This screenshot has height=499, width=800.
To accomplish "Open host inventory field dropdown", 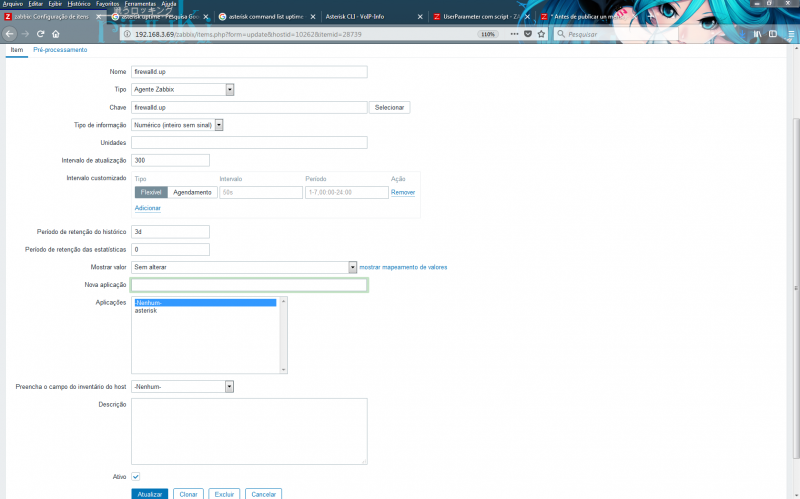I will click(x=183, y=387).
